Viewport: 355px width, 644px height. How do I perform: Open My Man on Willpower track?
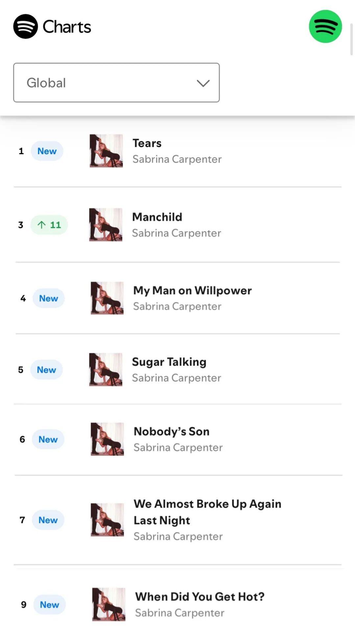point(192,291)
